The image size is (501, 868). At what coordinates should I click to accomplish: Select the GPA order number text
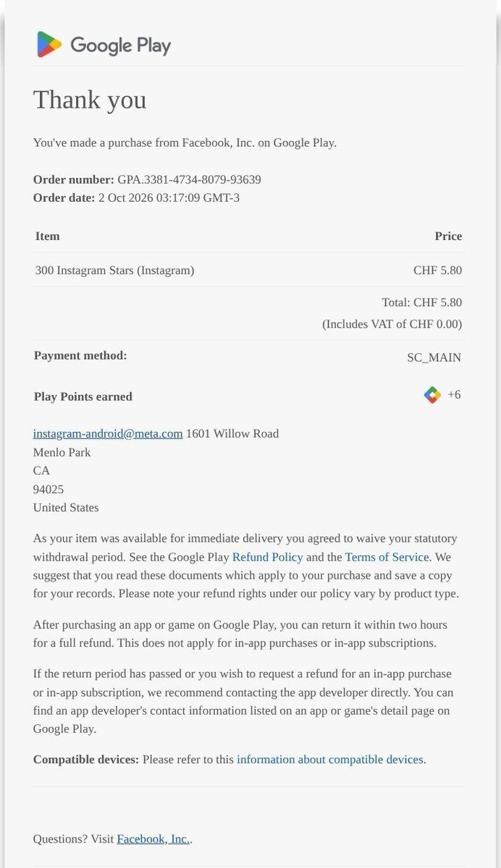[190, 179]
